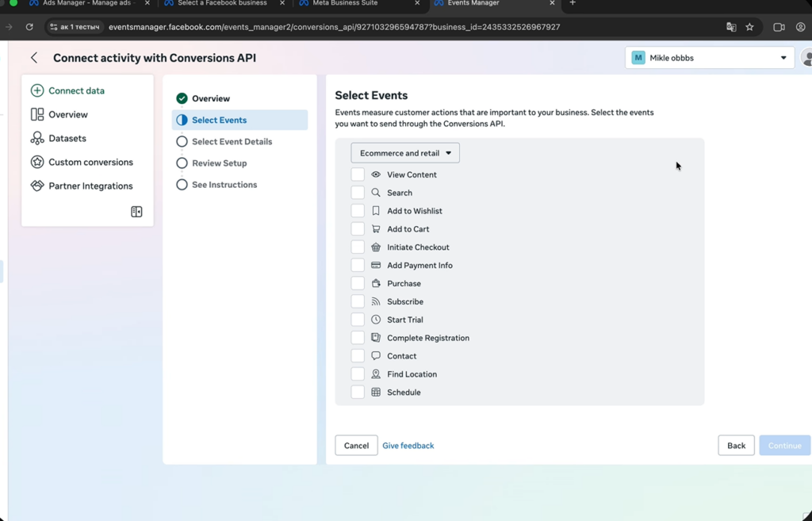Click the Subscribe feed icon
Image resolution: width=812 pixels, height=521 pixels.
(x=376, y=301)
